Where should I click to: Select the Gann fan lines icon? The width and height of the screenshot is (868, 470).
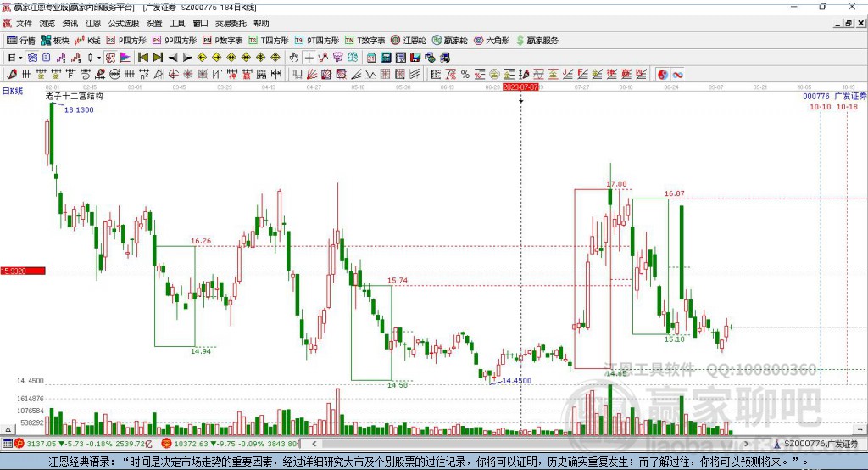(312, 75)
